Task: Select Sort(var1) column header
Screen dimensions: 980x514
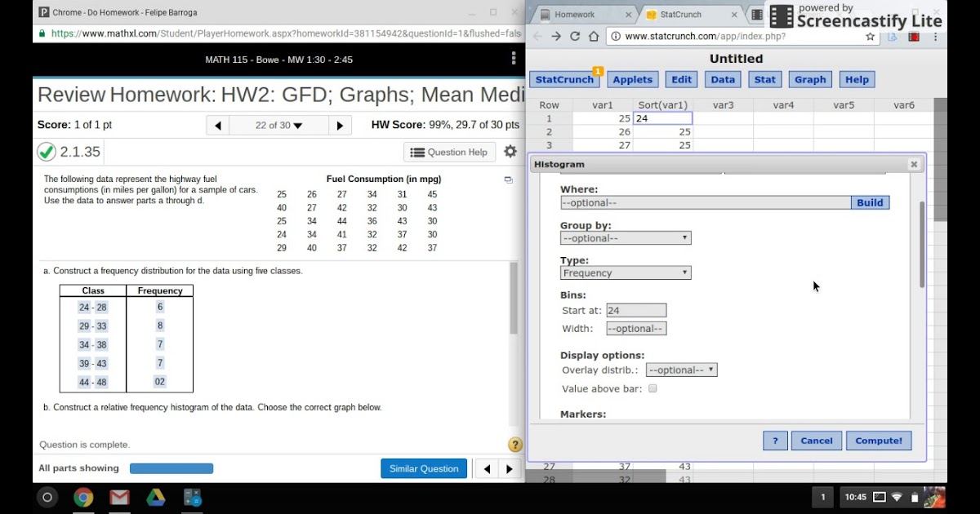Action: pyautogui.click(x=663, y=105)
